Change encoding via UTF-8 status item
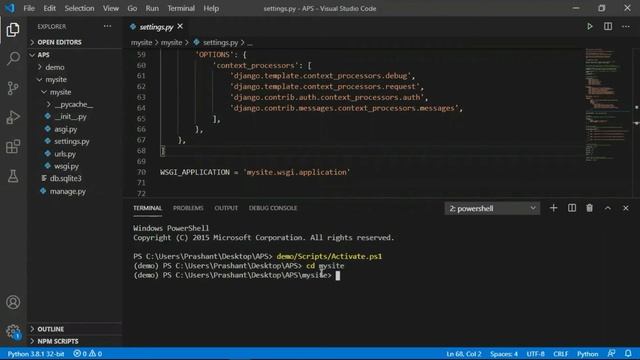The height and width of the screenshot is (360, 640). point(536,354)
